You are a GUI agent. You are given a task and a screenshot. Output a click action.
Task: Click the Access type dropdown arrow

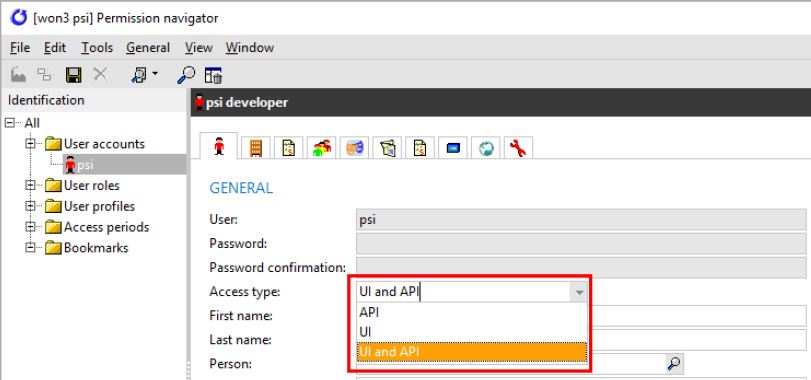pyautogui.click(x=579, y=293)
